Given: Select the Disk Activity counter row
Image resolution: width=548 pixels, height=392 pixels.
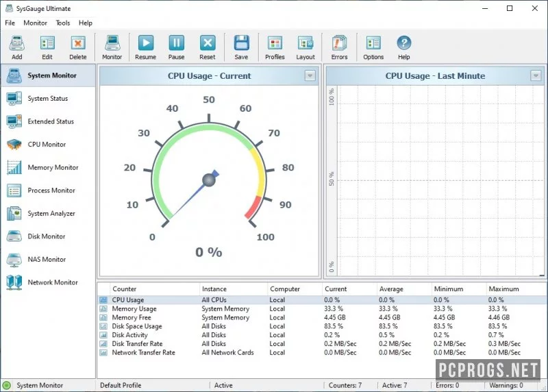Looking at the screenshot, I should (x=322, y=335).
